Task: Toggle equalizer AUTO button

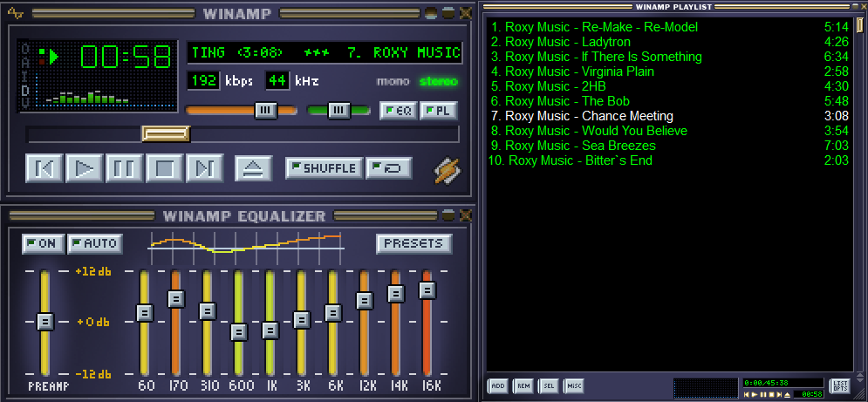Action: tap(95, 243)
